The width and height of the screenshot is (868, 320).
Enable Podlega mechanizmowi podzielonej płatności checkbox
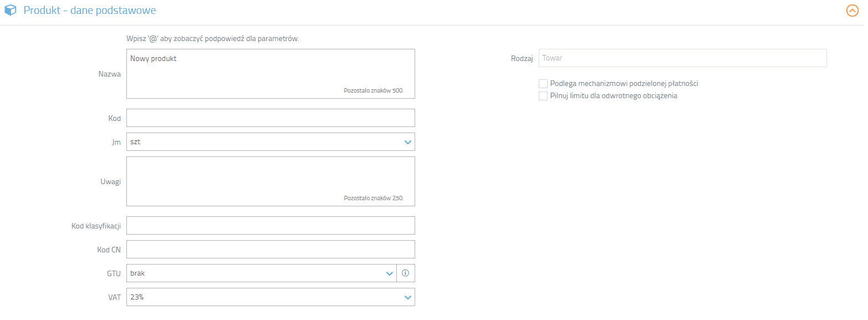point(543,84)
